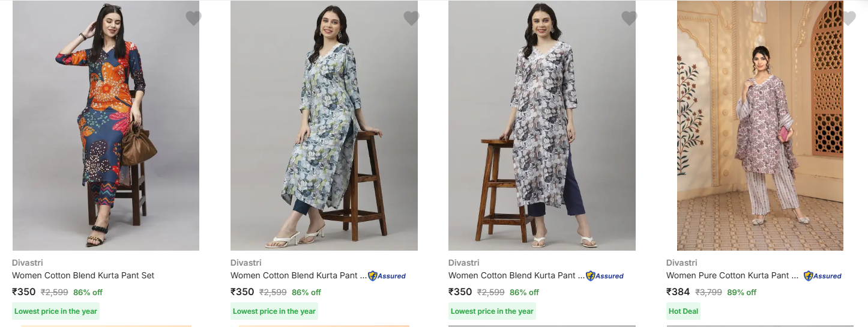Open the product title under the green leaf-print kurta
Image resolution: width=868 pixels, height=327 pixels.
[x=298, y=275]
